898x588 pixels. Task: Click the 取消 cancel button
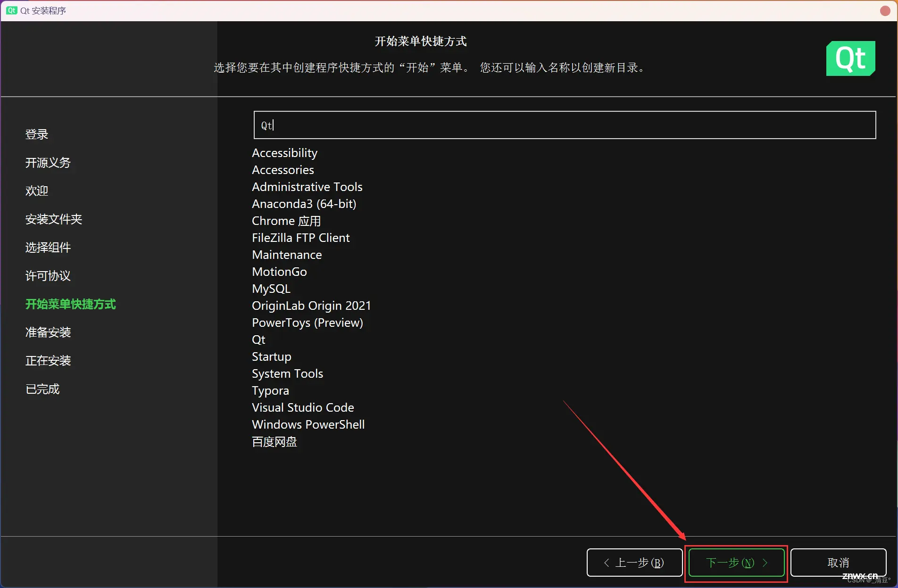[x=838, y=563]
